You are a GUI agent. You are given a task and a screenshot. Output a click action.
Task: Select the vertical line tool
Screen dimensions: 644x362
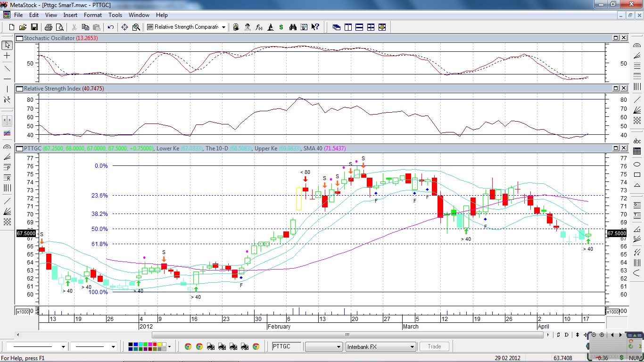[x=7, y=89]
